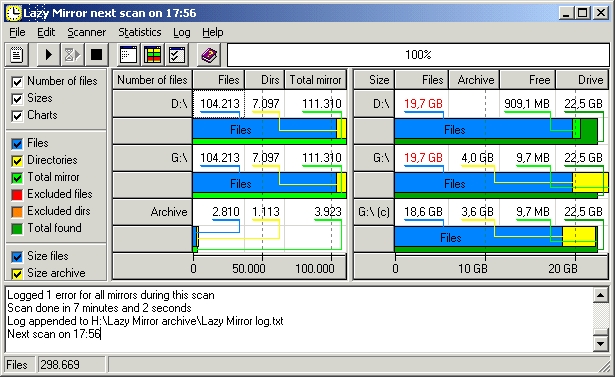Open the File menu
615x377 pixels.
pyautogui.click(x=17, y=32)
